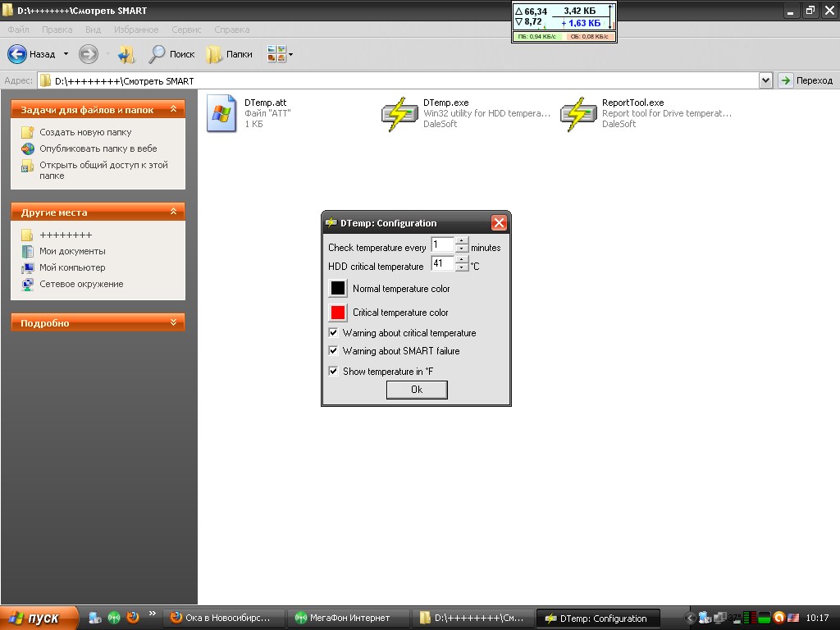Expand the Views button dropdown
840x630 pixels.
click(x=290, y=55)
